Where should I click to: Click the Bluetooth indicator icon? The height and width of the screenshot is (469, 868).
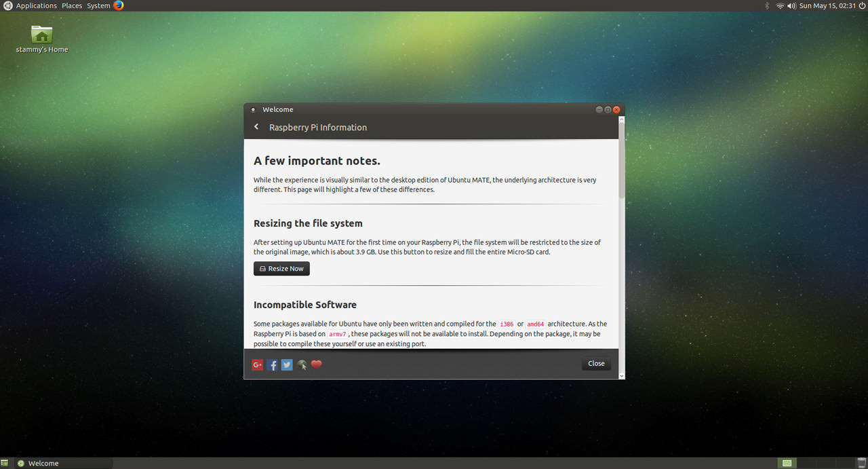tap(768, 5)
